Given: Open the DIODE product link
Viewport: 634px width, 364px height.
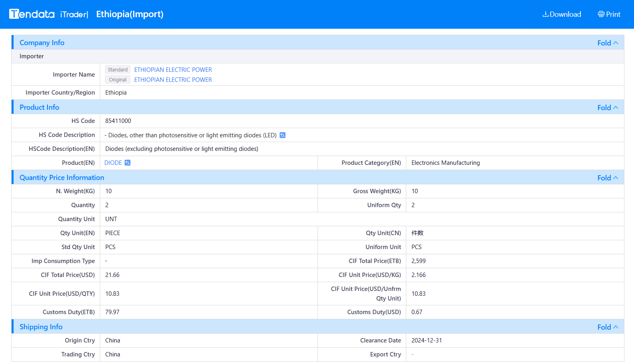Looking at the screenshot, I should [x=113, y=163].
